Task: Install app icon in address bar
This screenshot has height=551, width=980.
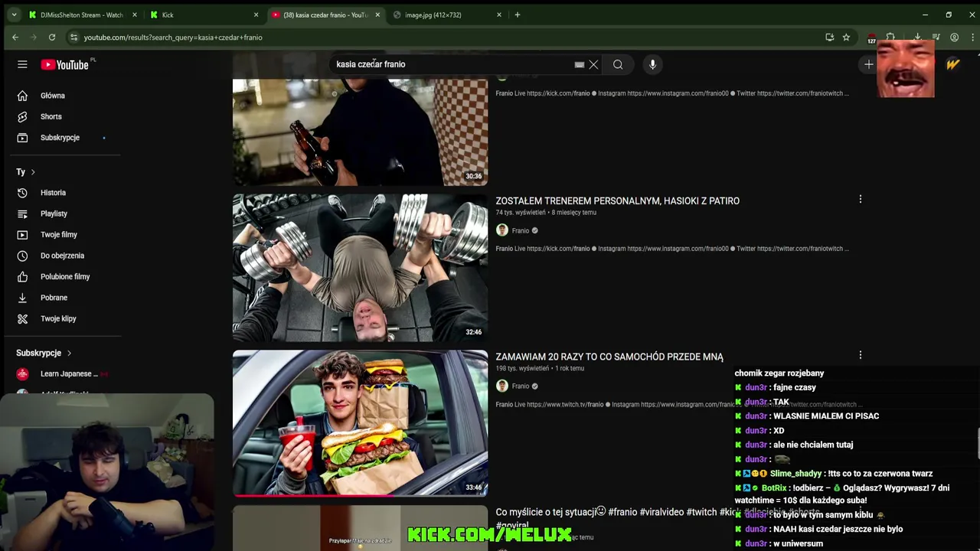Action: [x=829, y=37]
